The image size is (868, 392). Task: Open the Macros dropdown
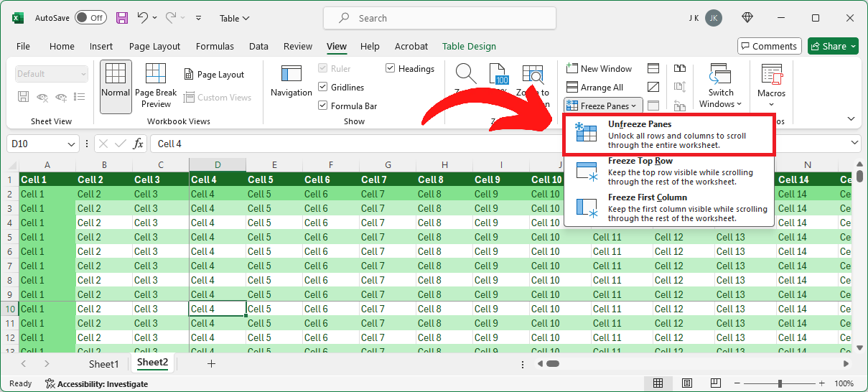pyautogui.click(x=771, y=85)
